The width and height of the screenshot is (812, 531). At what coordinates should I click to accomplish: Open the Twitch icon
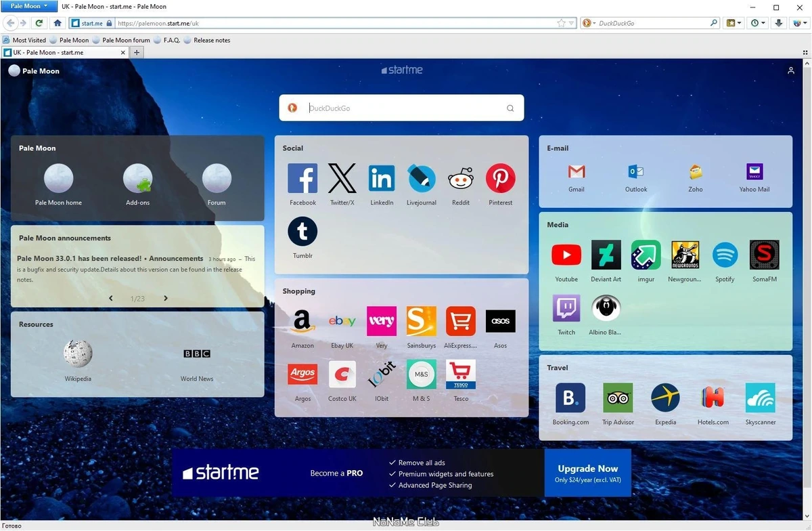coord(566,308)
